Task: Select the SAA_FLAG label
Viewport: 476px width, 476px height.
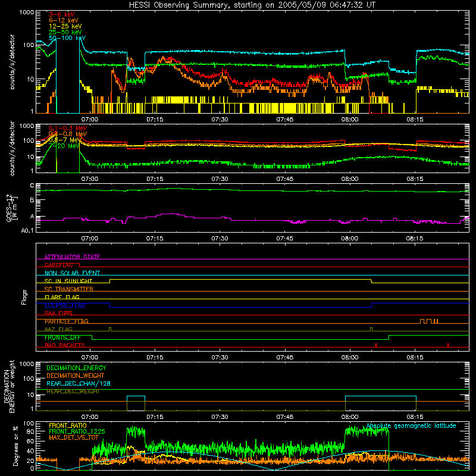Action: click(x=58, y=313)
